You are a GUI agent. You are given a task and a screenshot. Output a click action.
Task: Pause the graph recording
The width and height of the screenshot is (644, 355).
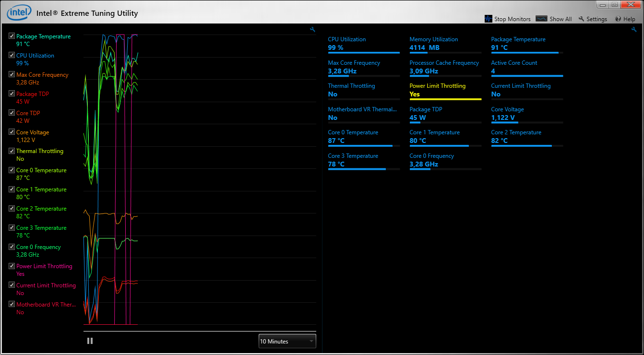(x=90, y=341)
